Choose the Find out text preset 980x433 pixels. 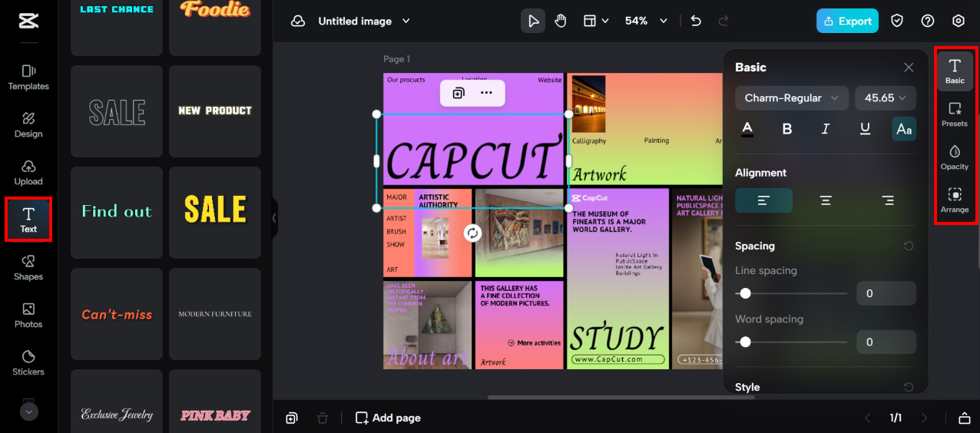(x=117, y=213)
